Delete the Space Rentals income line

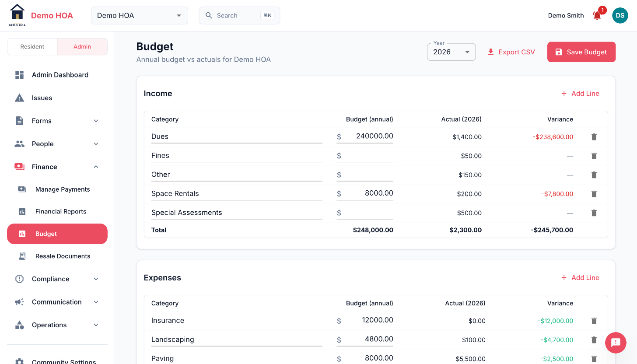coord(594,194)
